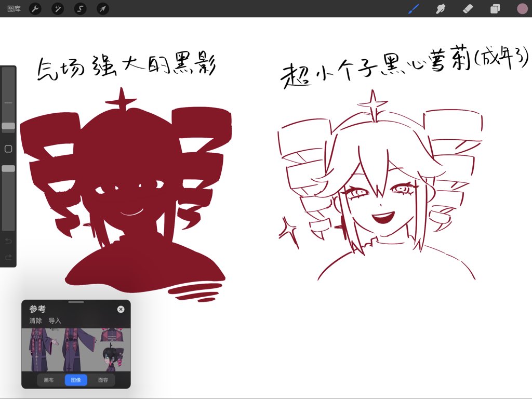Tap the square modifier button on sidebar
The height and width of the screenshot is (399, 532).
coord(8,149)
